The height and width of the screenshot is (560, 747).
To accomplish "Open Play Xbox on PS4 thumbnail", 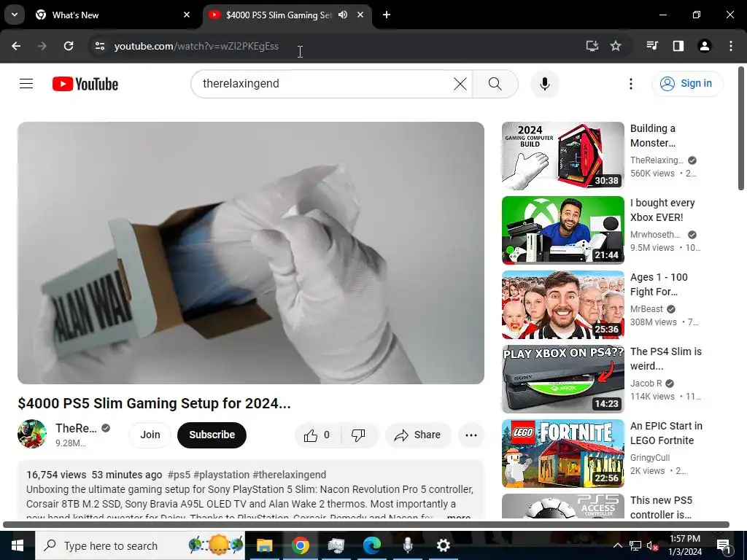I will 562,379.
